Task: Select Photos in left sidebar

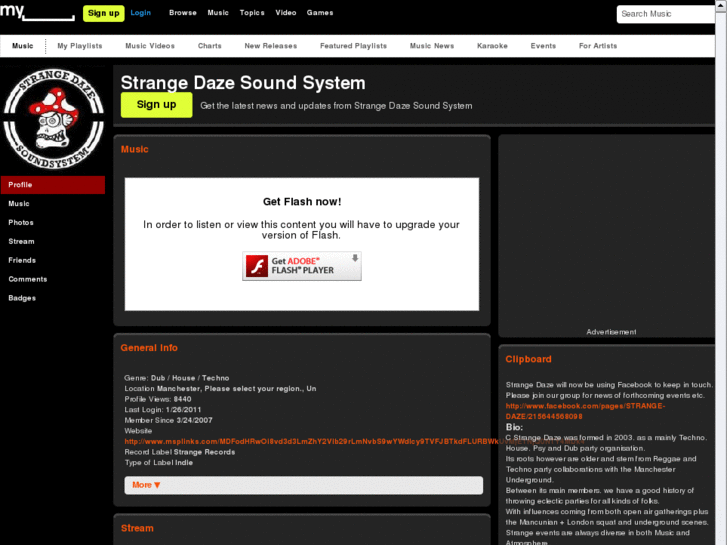Action: coord(21,223)
